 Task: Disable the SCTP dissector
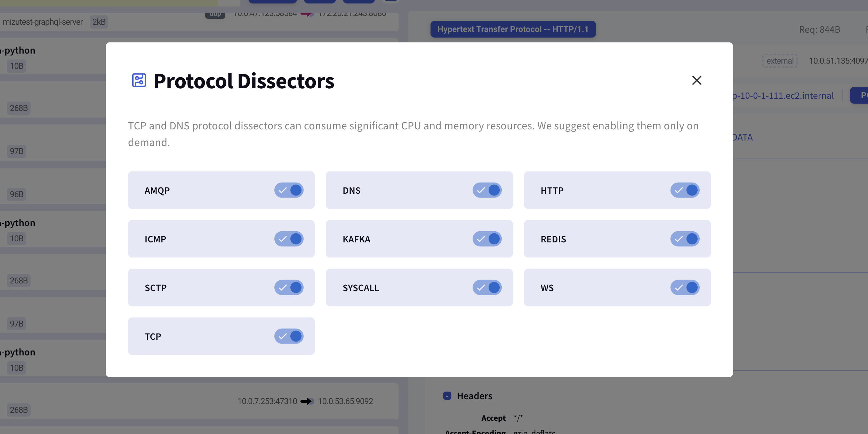point(289,288)
